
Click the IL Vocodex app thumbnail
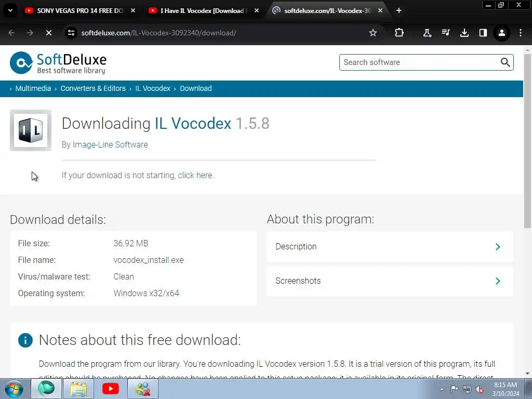pos(31,130)
